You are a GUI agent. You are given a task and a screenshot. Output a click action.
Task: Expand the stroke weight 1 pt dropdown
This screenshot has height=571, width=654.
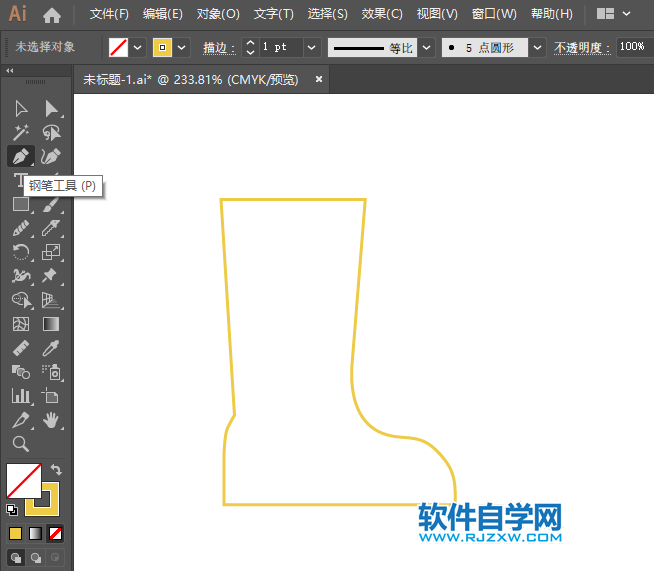point(311,47)
